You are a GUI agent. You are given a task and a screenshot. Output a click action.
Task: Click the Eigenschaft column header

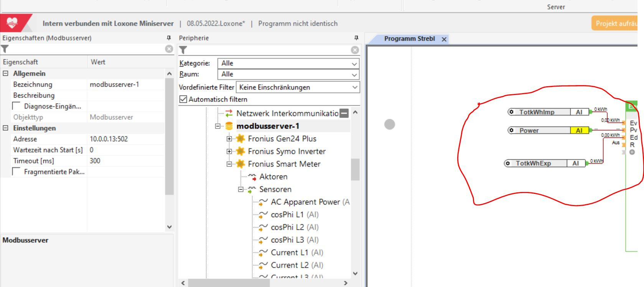[x=44, y=62]
